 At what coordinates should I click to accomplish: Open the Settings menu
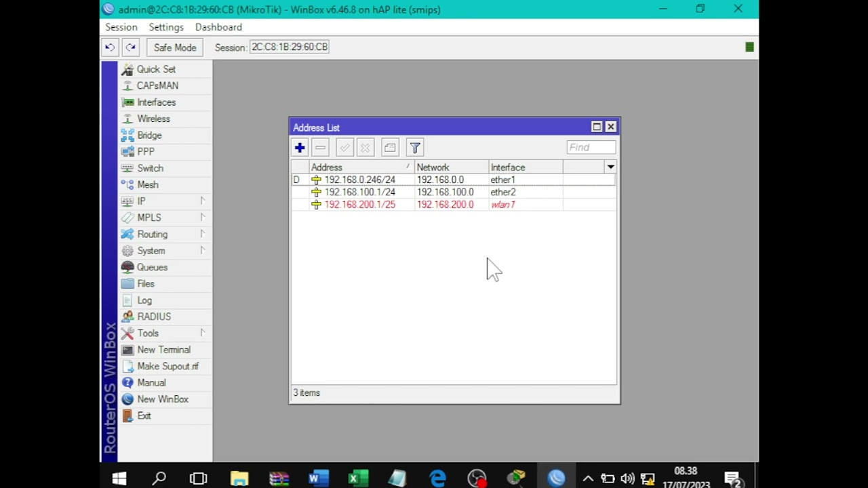click(166, 27)
